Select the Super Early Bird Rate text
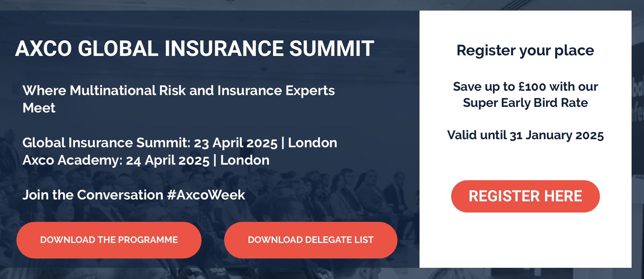The width and height of the screenshot is (644, 279). click(x=526, y=103)
